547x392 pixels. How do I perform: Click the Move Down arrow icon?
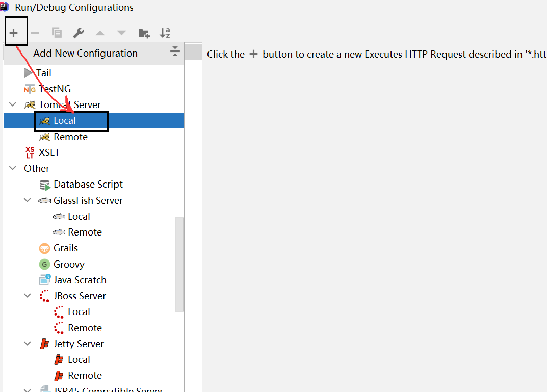coord(121,33)
